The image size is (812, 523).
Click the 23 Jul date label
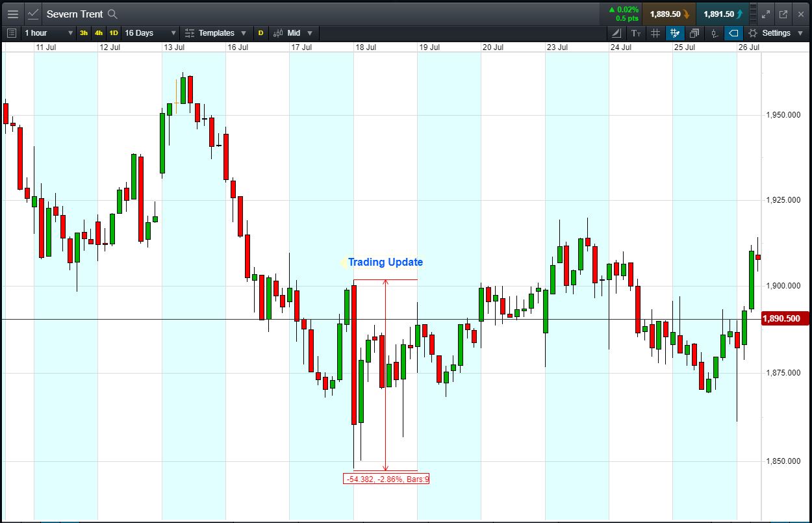pyautogui.click(x=557, y=47)
